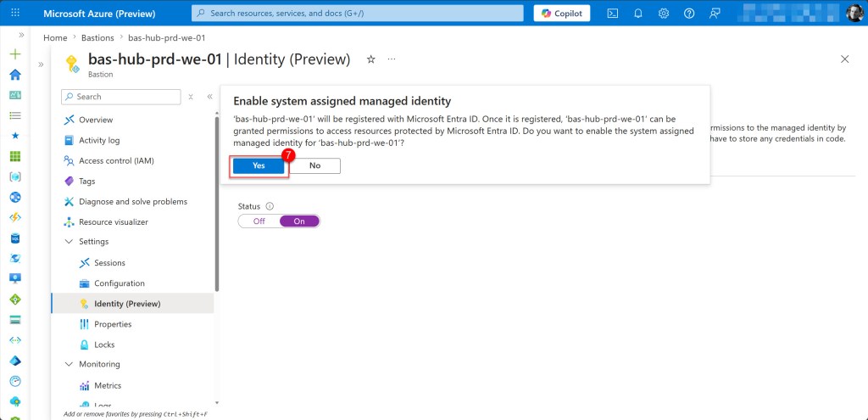Screen dimensions: 868x420
Task: Open Access control (IAM) menu item
Action: tap(115, 161)
